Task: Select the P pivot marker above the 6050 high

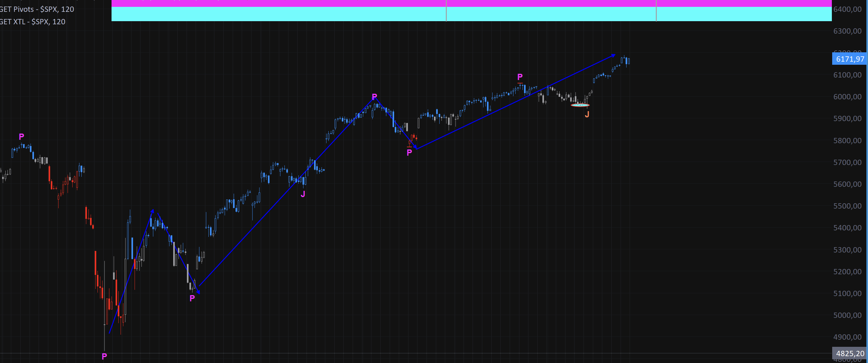Action: (520, 77)
